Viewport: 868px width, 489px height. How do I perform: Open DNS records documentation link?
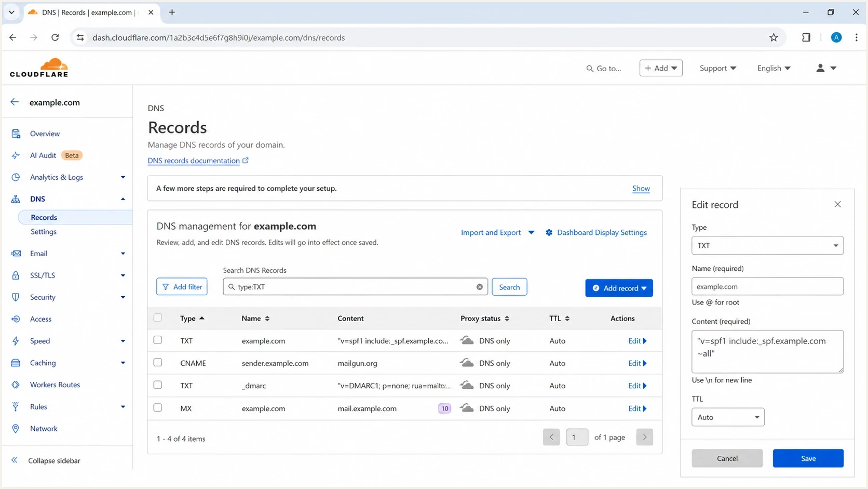point(198,161)
